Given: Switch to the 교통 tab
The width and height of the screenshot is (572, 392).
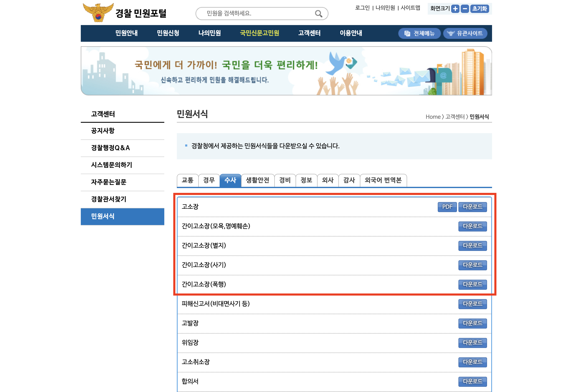Looking at the screenshot, I should tap(187, 180).
